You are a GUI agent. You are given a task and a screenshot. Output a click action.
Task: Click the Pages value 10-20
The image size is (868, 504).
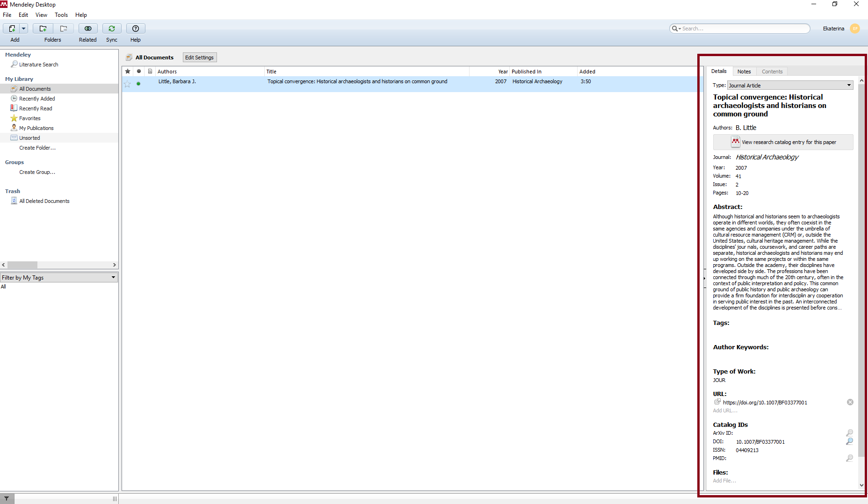[x=742, y=193]
